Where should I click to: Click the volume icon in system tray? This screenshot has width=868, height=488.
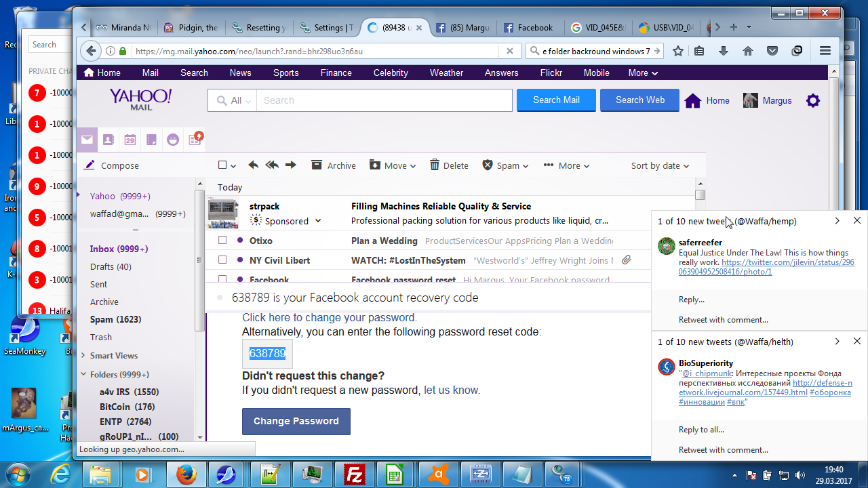[800, 475]
